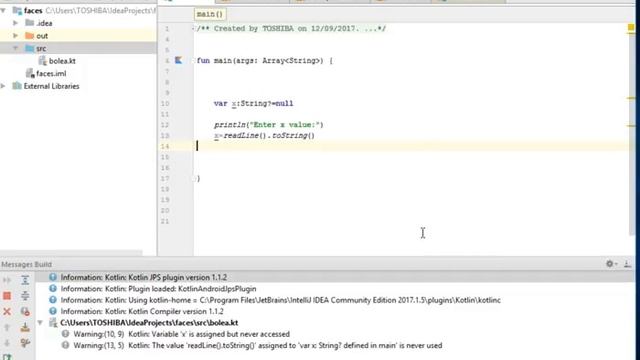
Task: Open the gear settings menu of Messages panel
Action: (x=611, y=264)
